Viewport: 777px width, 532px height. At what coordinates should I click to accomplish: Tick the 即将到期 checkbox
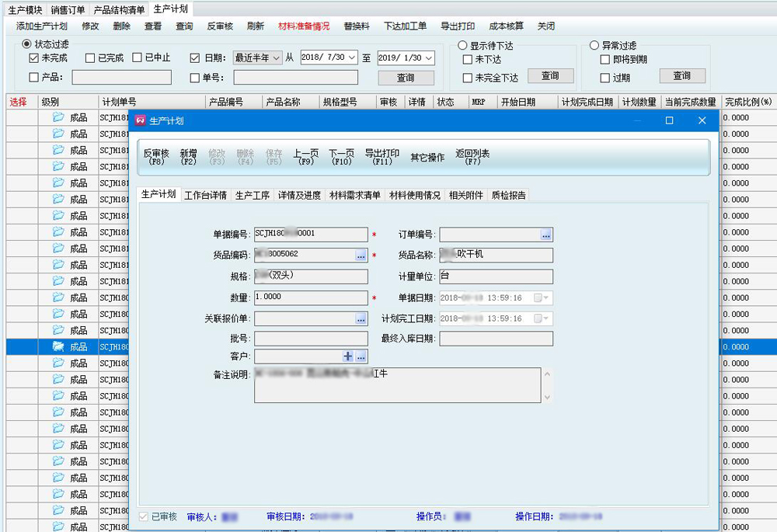(x=605, y=60)
